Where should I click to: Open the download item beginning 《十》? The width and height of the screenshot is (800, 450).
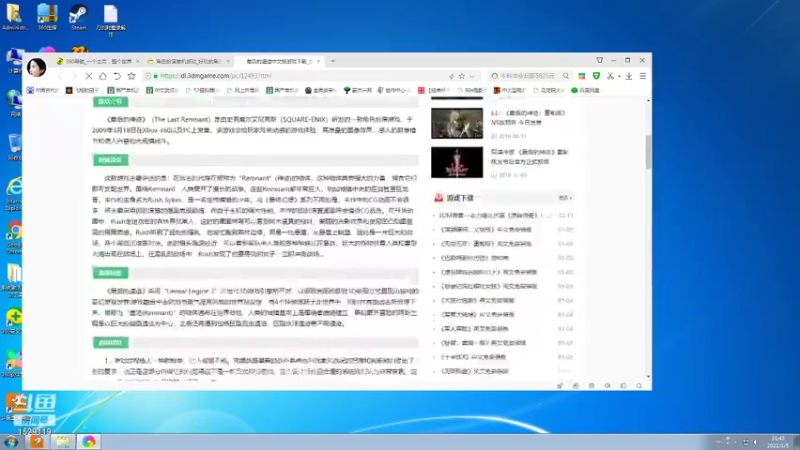pos(473,357)
